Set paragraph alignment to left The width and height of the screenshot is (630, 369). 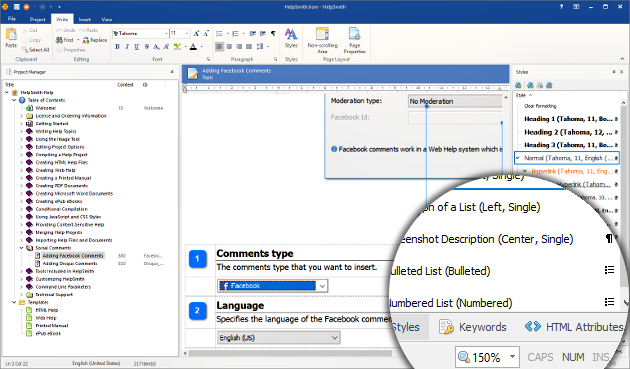click(x=219, y=47)
